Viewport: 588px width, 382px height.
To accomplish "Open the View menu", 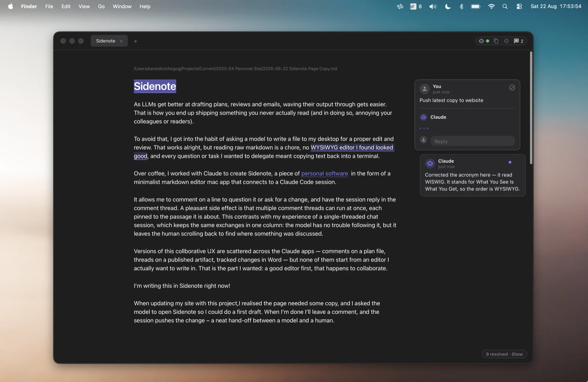I will 84,6.
